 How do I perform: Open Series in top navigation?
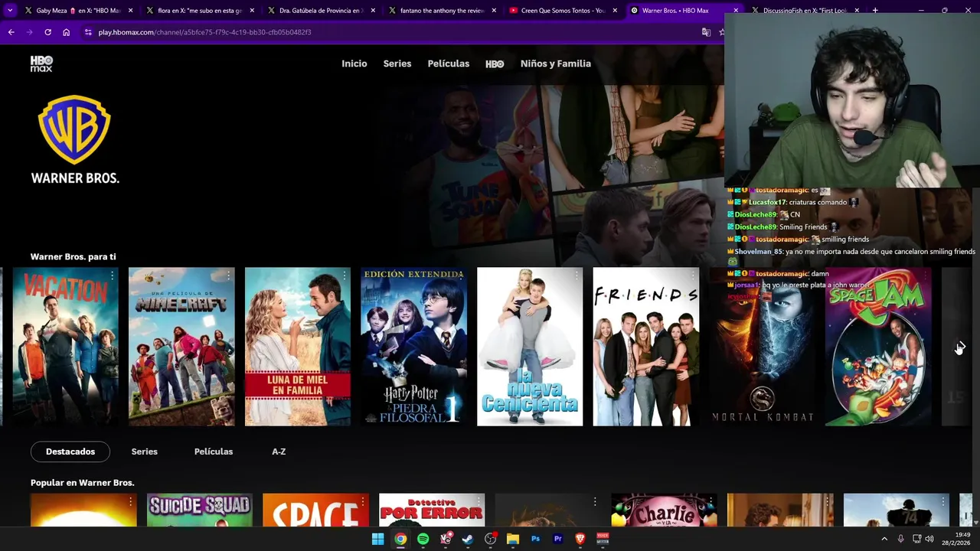coord(397,64)
